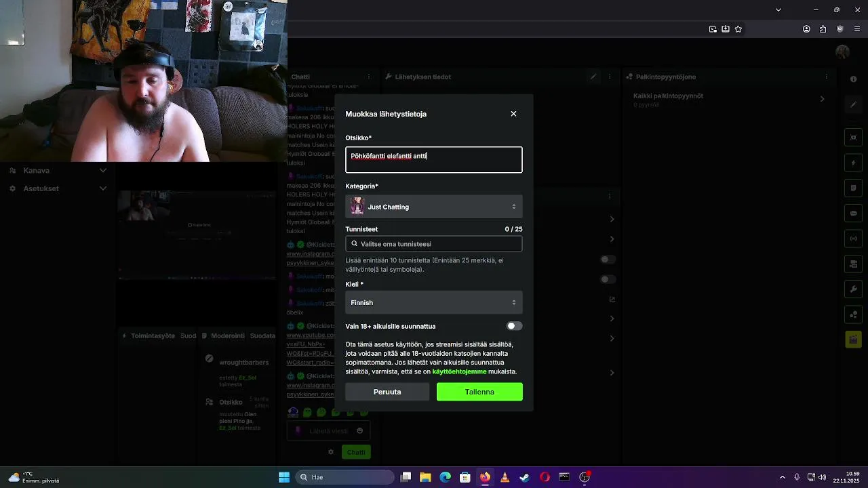Select the Suodata option beside Moderointi
Screen dimensions: 868x488
coord(262,335)
